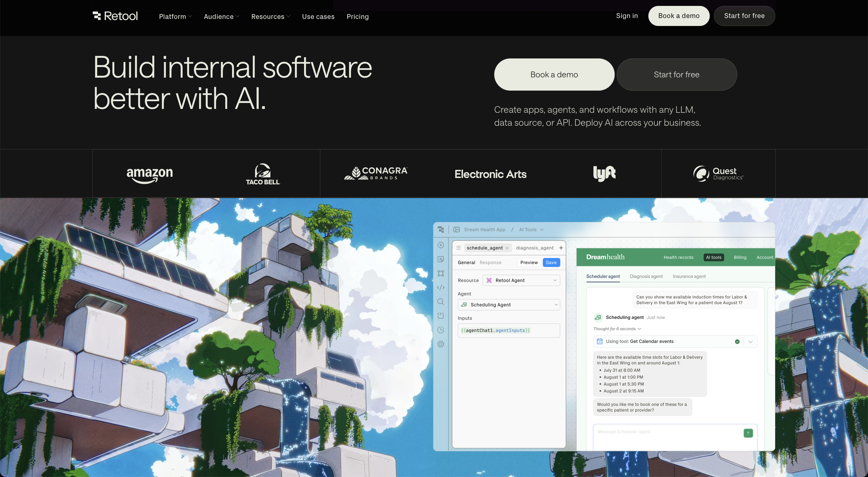Open the history clock icon in the sidebar
868x477 pixels.
point(441,330)
